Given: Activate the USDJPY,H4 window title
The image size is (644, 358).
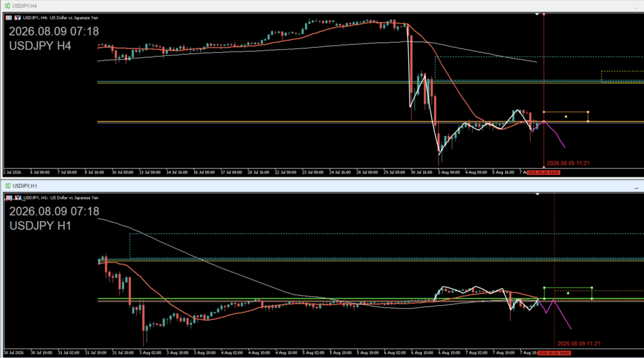Looking at the screenshot, I should click(25, 6).
